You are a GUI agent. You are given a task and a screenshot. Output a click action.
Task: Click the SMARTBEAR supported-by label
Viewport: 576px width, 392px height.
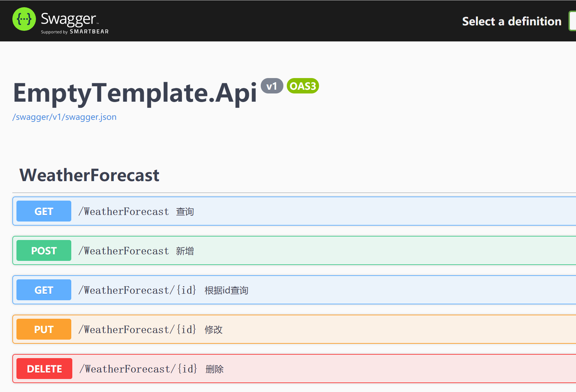click(x=75, y=32)
